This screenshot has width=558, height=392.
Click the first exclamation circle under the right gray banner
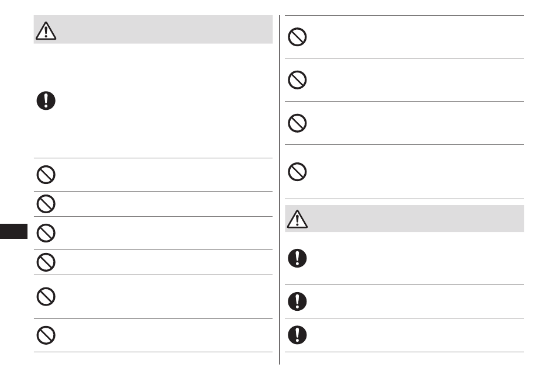(297, 258)
